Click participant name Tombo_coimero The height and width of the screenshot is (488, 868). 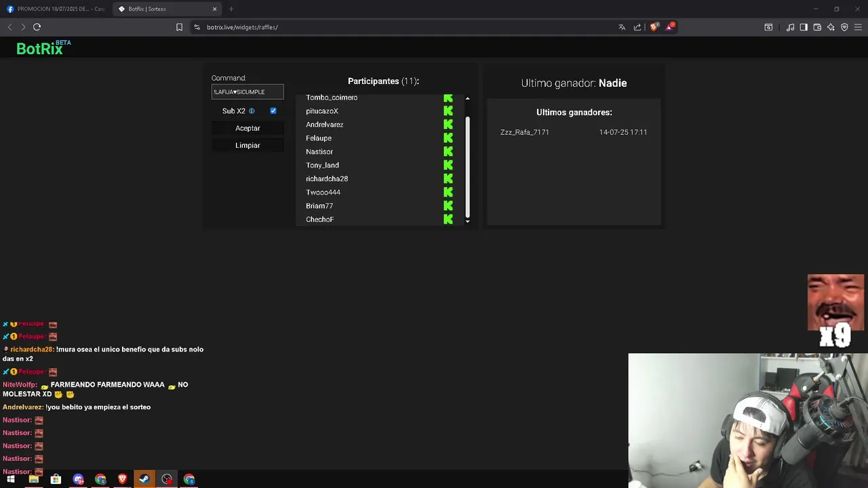click(332, 98)
